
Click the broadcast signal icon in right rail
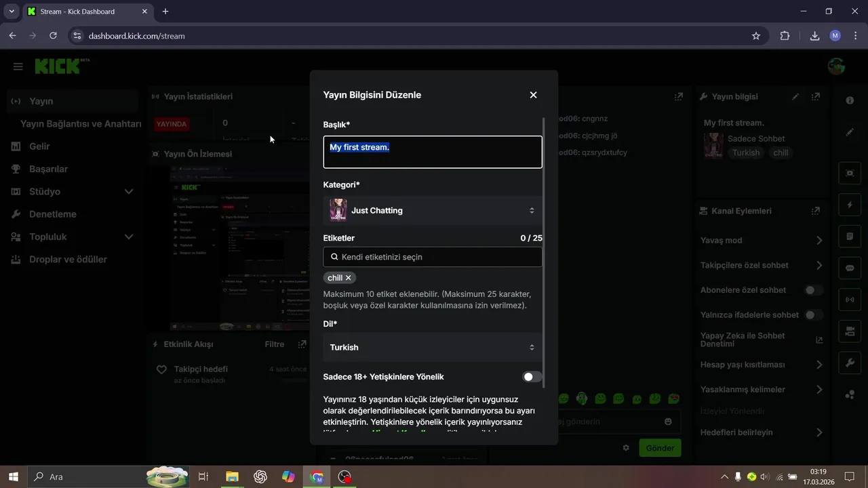(x=850, y=300)
